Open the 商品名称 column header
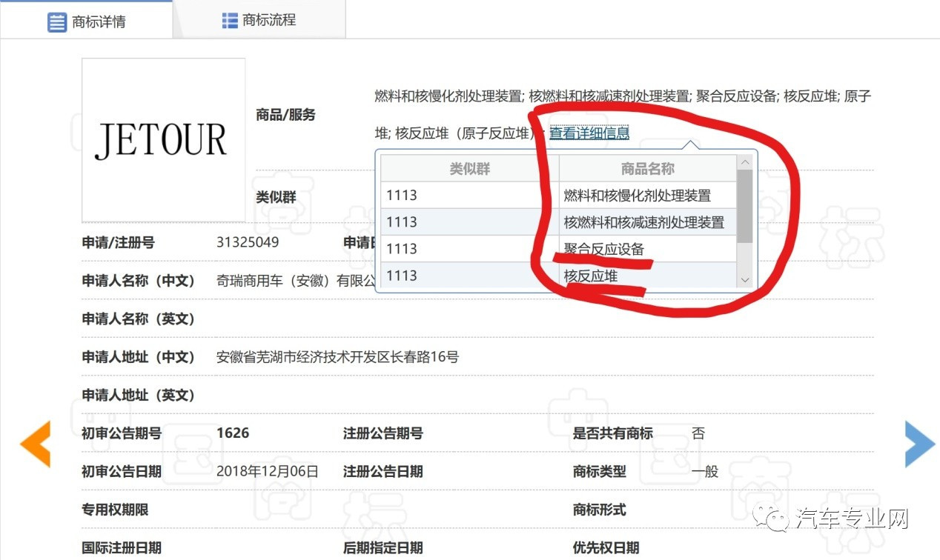Screen dimensions: 940x560 (x=647, y=168)
